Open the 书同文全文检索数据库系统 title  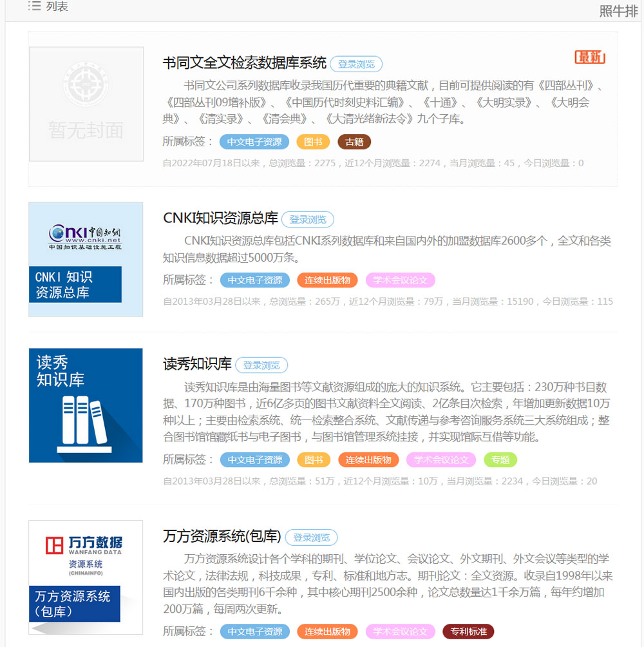[245, 63]
